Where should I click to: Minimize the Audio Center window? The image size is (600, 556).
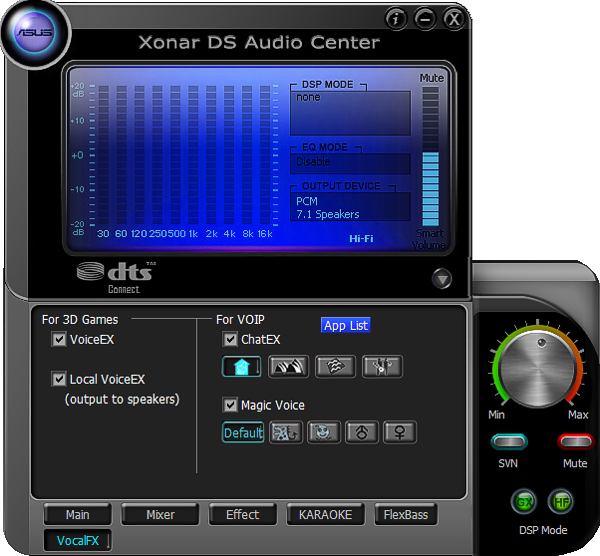[425, 18]
